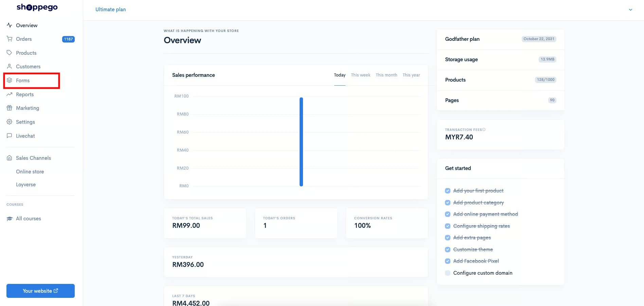Click the Overview pulse icon in sidebar
The image size is (644, 306).
[10, 25]
